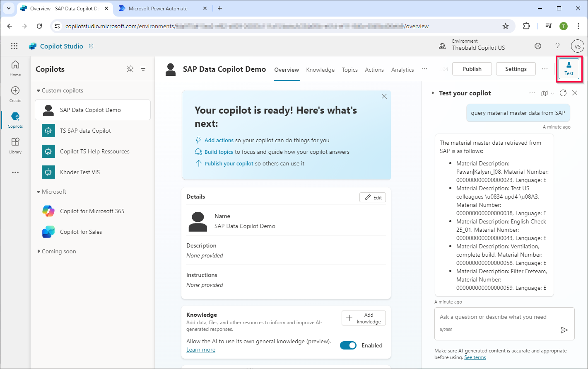Click Edit in the Details card
Image resolution: width=588 pixels, height=369 pixels.
pos(373,197)
